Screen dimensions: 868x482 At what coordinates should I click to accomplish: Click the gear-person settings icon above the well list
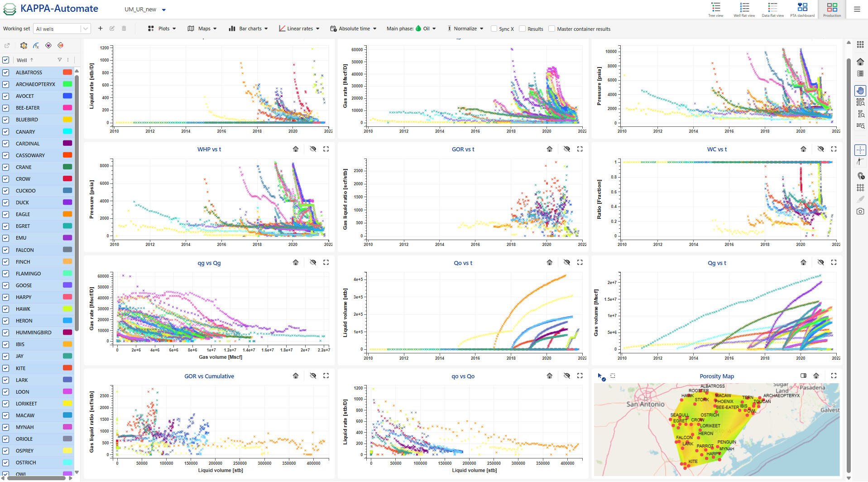(x=24, y=45)
